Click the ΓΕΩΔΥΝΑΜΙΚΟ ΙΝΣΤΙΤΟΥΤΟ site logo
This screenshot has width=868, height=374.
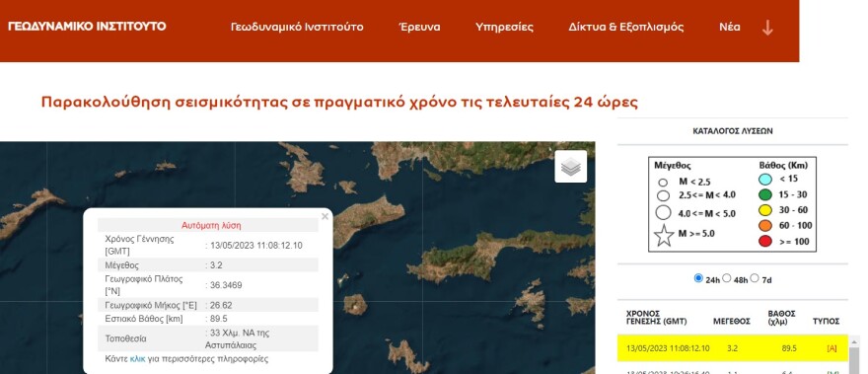click(87, 26)
